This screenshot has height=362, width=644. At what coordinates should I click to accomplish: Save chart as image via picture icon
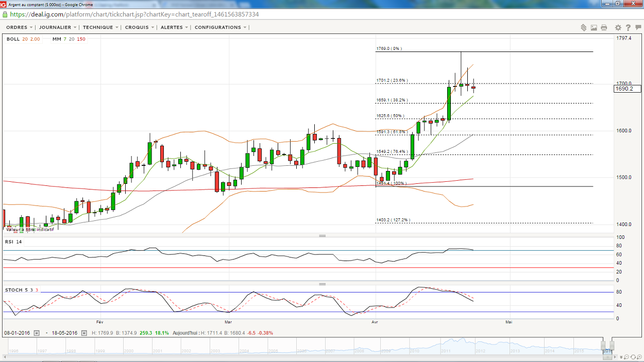tap(594, 28)
